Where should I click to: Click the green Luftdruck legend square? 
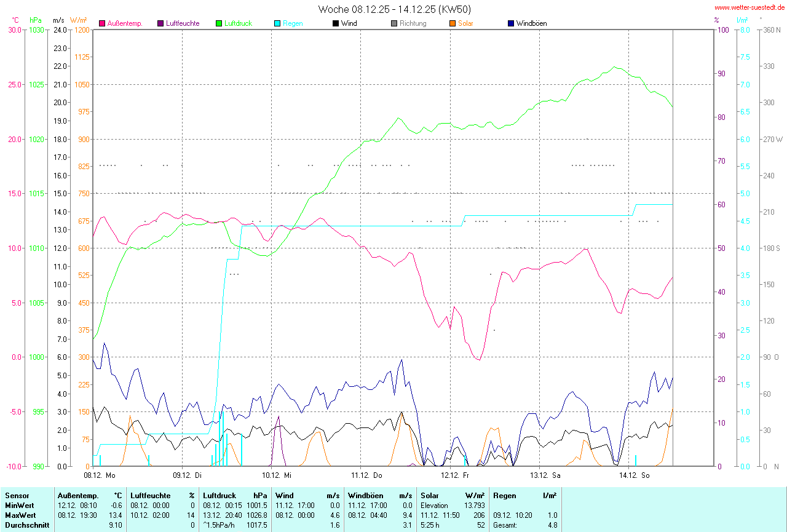[x=219, y=23]
